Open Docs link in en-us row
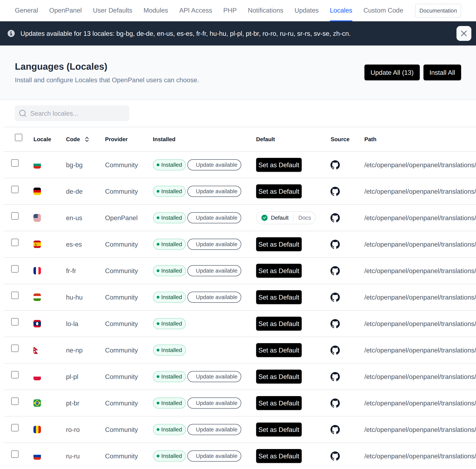476x469 pixels. (x=304, y=218)
